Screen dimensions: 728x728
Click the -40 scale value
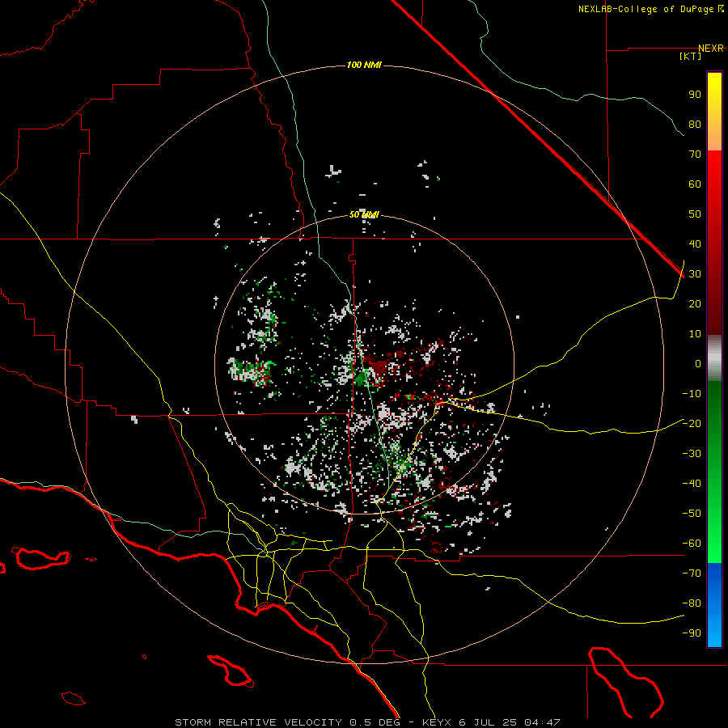click(692, 484)
